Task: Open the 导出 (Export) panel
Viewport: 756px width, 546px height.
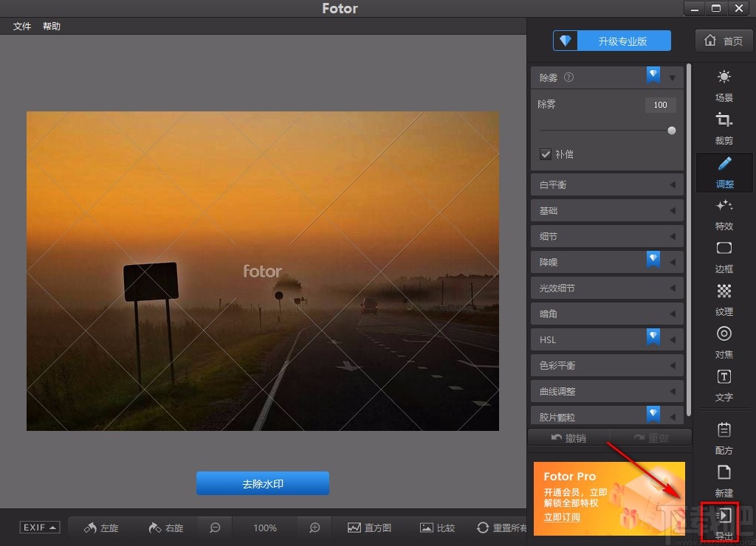Action: (x=724, y=522)
